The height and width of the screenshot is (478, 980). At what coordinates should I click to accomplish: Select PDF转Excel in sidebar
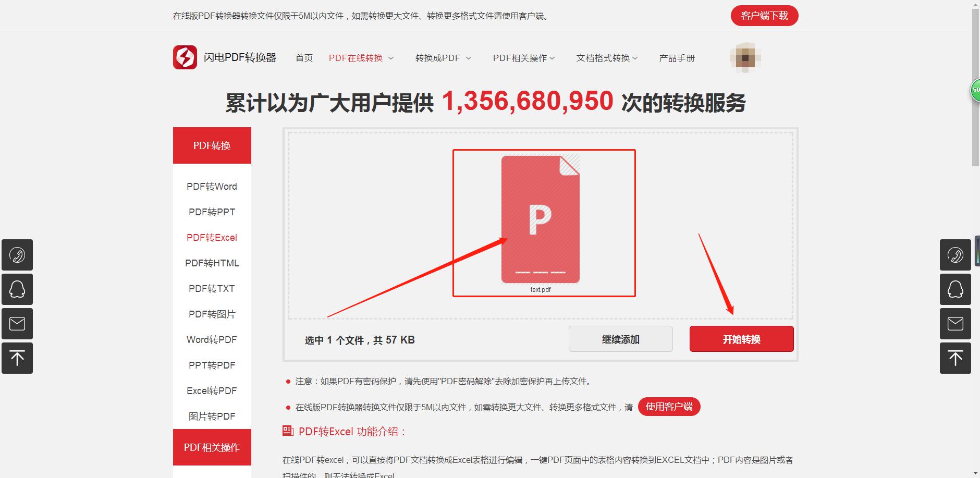212,237
